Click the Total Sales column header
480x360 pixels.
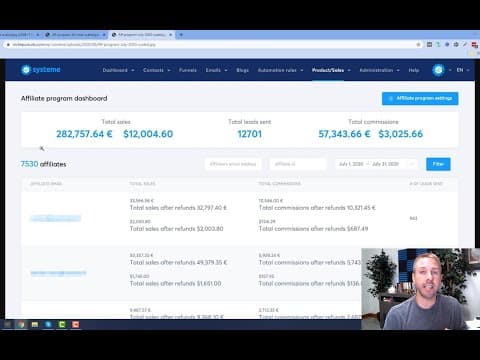pyautogui.click(x=142, y=184)
